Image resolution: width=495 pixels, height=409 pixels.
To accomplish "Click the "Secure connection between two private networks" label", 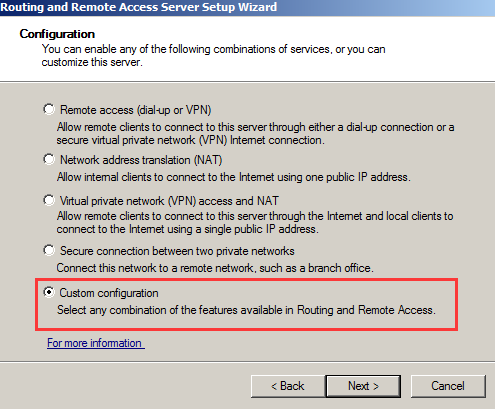I will (177, 251).
